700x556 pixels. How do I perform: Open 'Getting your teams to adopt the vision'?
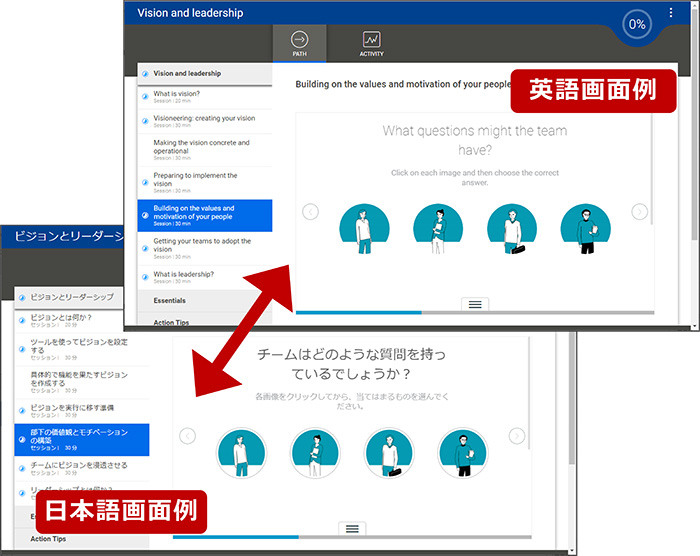coord(205,248)
